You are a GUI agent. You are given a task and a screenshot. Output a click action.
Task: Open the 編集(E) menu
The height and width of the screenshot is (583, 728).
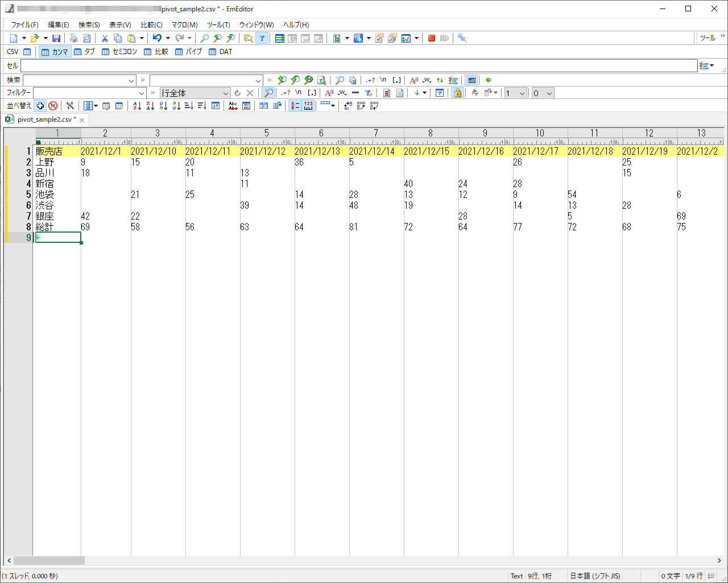tap(58, 25)
